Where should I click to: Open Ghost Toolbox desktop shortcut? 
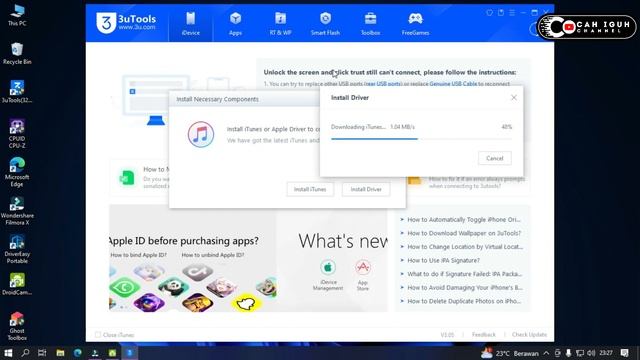click(x=17, y=326)
